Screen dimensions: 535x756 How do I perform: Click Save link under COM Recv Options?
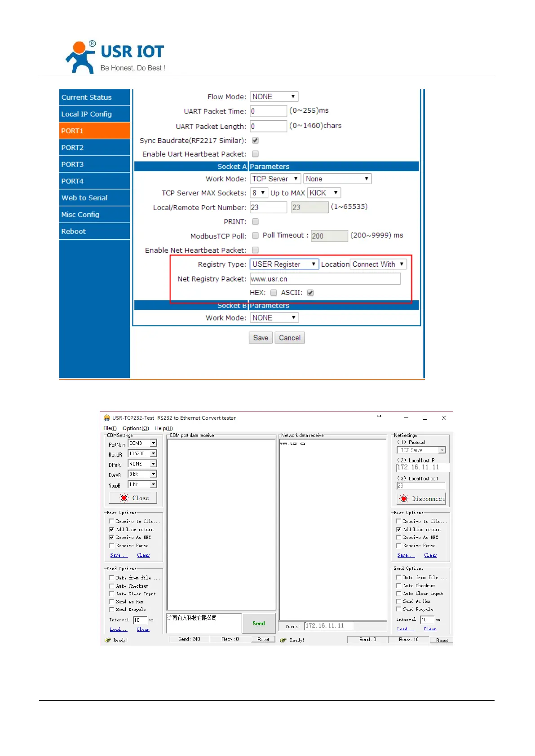(x=119, y=555)
